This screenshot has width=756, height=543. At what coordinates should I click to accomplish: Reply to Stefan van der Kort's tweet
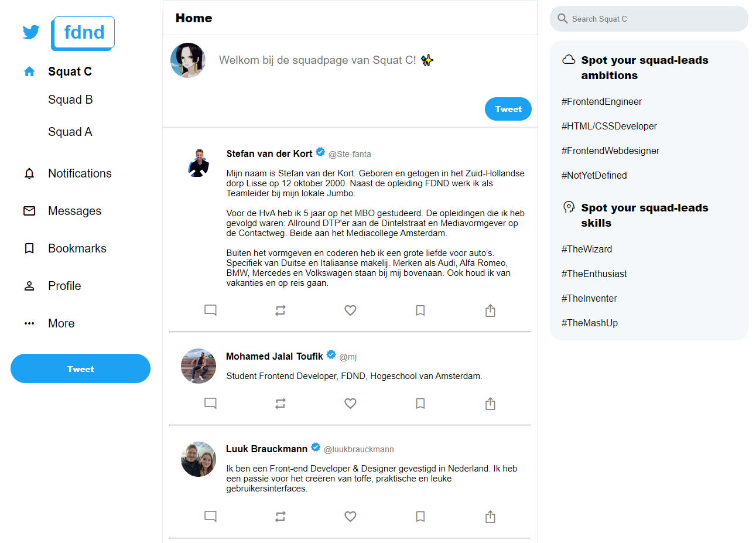pos(210,310)
